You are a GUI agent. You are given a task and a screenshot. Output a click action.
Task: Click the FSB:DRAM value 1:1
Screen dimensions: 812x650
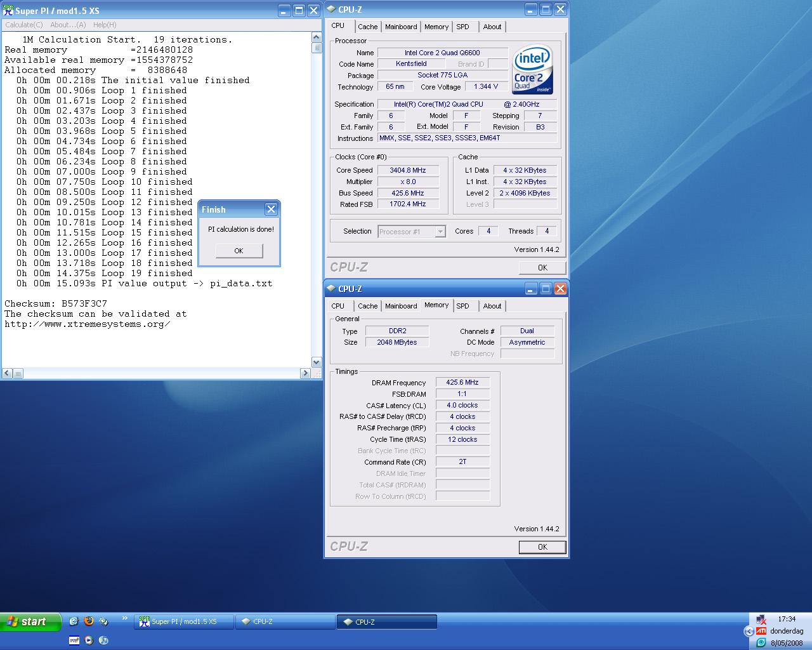click(x=462, y=394)
